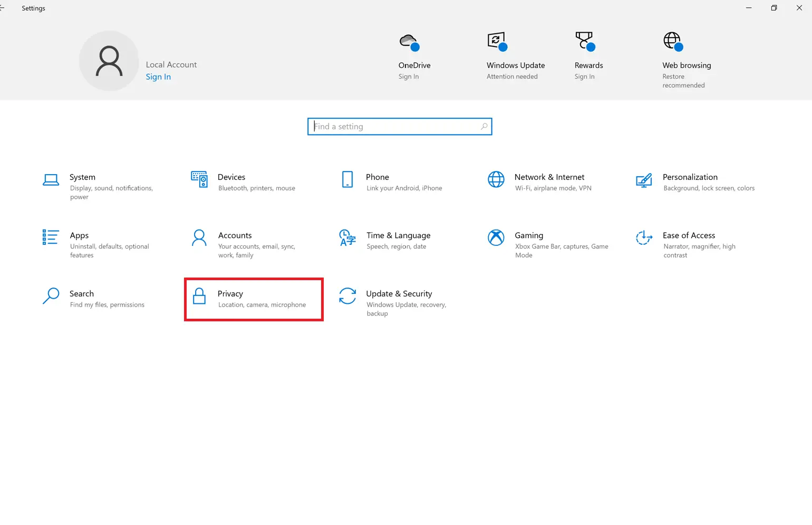The height and width of the screenshot is (525, 812).
Task: Click the Phone icon
Action: coord(347,179)
